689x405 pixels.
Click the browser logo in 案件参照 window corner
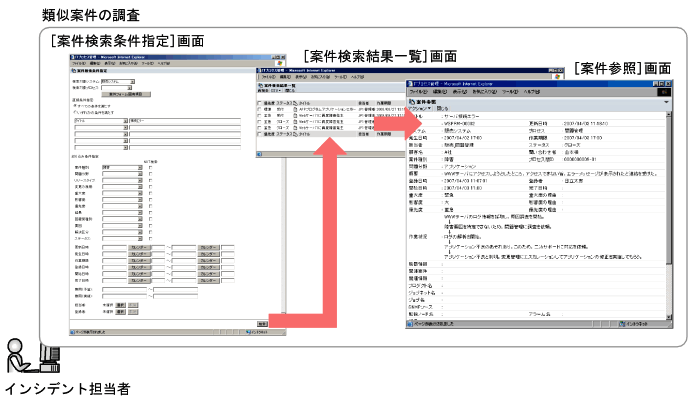click(664, 92)
